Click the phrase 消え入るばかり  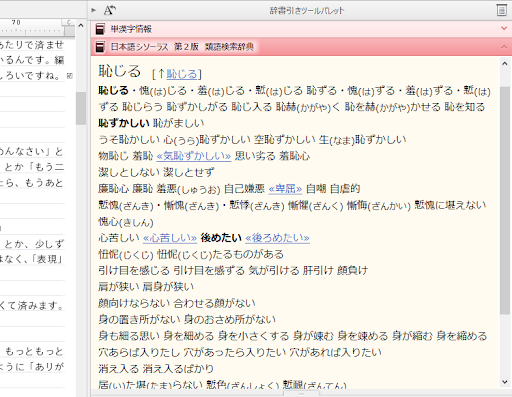coord(178,369)
